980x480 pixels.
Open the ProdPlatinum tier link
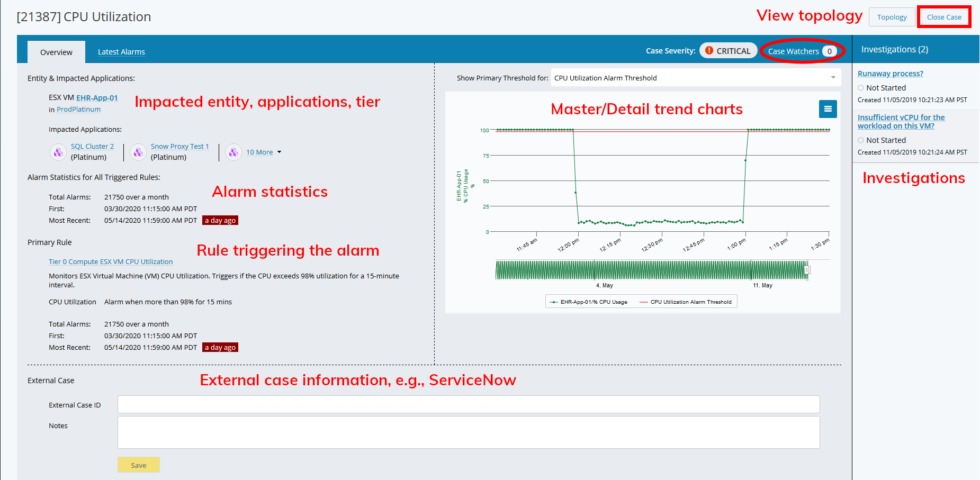tap(78, 109)
